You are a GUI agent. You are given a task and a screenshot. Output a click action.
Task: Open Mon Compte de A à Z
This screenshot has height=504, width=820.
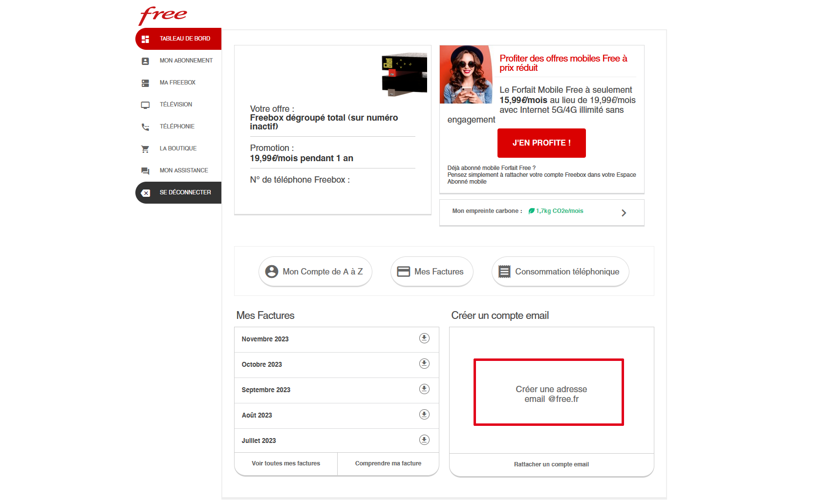click(315, 272)
